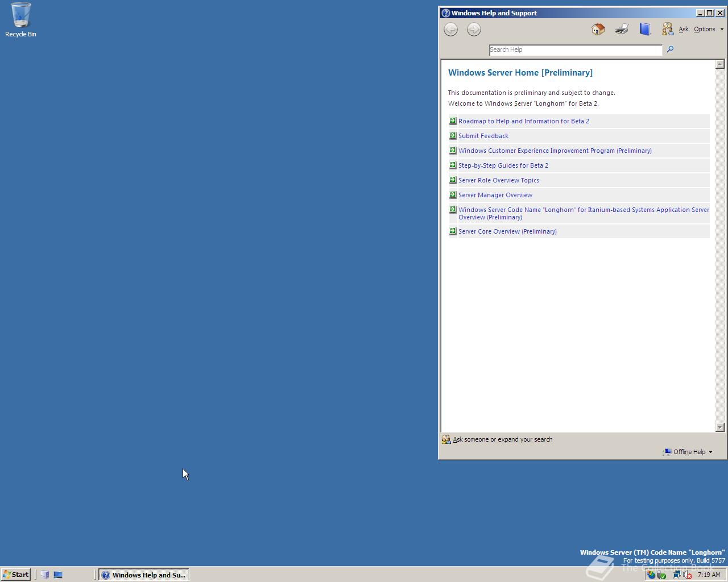The height and width of the screenshot is (582, 728).
Task: Click the muted volume tray icon
Action: pyautogui.click(x=687, y=575)
